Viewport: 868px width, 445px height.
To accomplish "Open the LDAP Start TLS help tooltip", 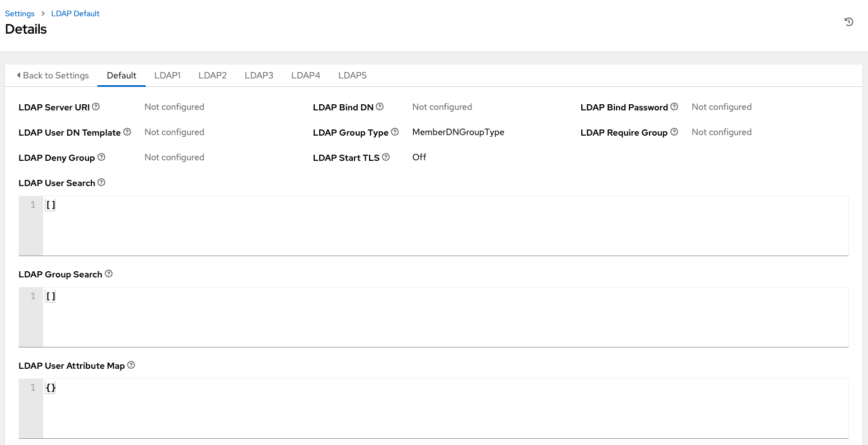I will [385, 157].
